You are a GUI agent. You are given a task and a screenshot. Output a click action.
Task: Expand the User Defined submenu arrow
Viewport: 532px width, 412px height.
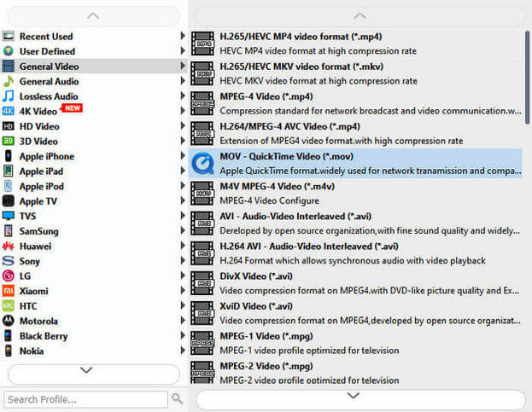183,51
